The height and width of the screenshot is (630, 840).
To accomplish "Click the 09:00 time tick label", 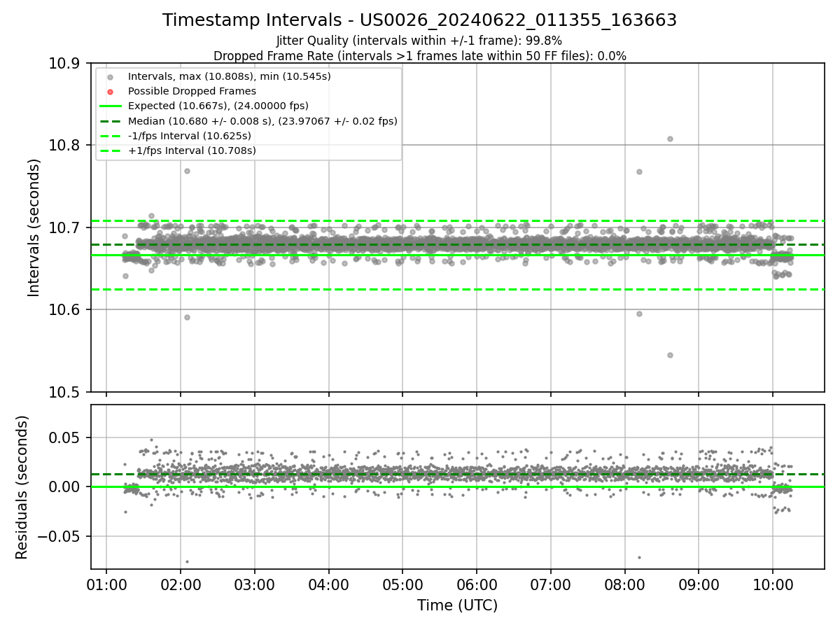I will (699, 584).
